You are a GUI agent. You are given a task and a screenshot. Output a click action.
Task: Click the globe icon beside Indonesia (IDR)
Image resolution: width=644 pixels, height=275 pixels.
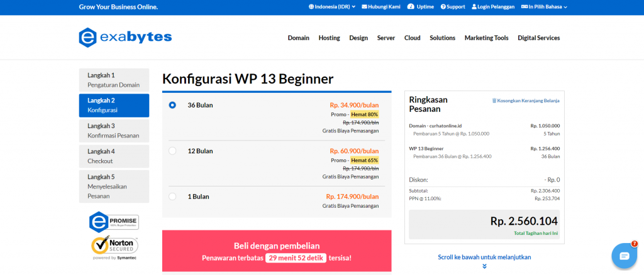(311, 7)
